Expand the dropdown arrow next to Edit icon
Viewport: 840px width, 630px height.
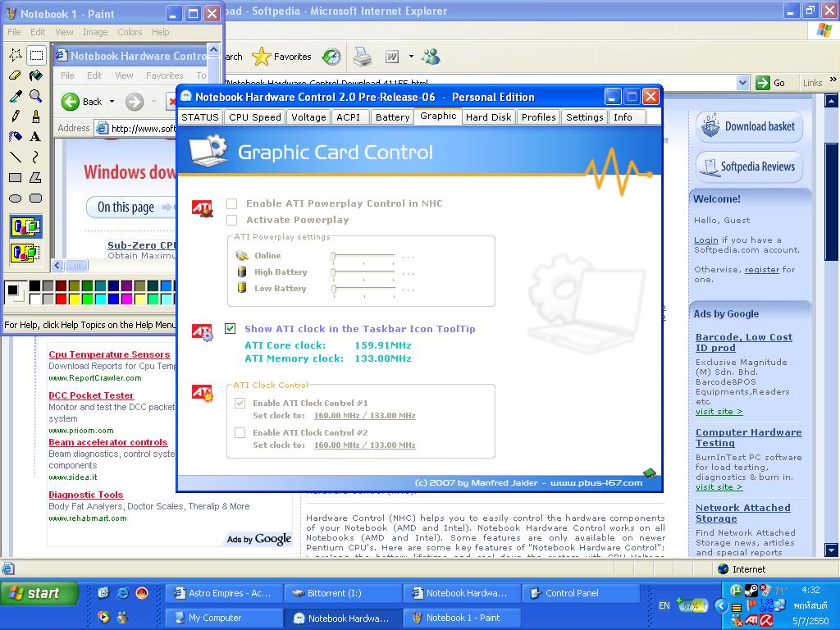tap(411, 57)
